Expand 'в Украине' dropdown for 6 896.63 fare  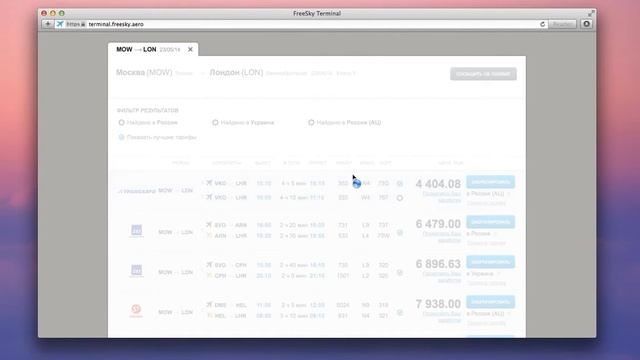tap(483, 273)
